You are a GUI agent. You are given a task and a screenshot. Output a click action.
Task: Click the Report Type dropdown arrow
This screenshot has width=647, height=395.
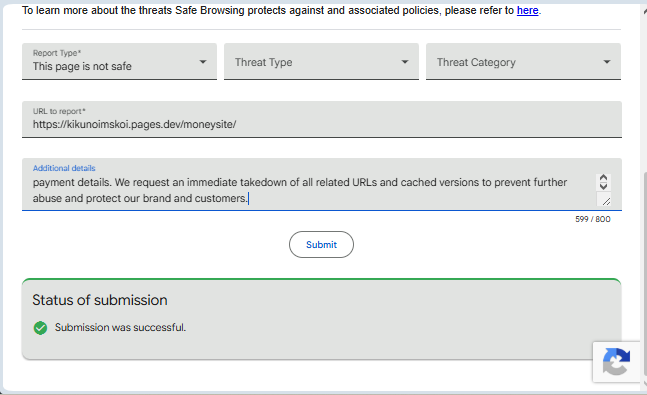coord(203,62)
